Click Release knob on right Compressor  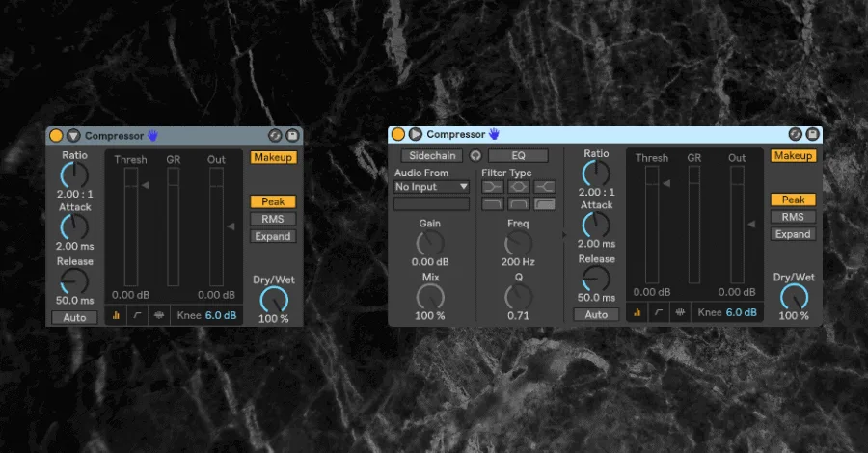[x=596, y=279]
